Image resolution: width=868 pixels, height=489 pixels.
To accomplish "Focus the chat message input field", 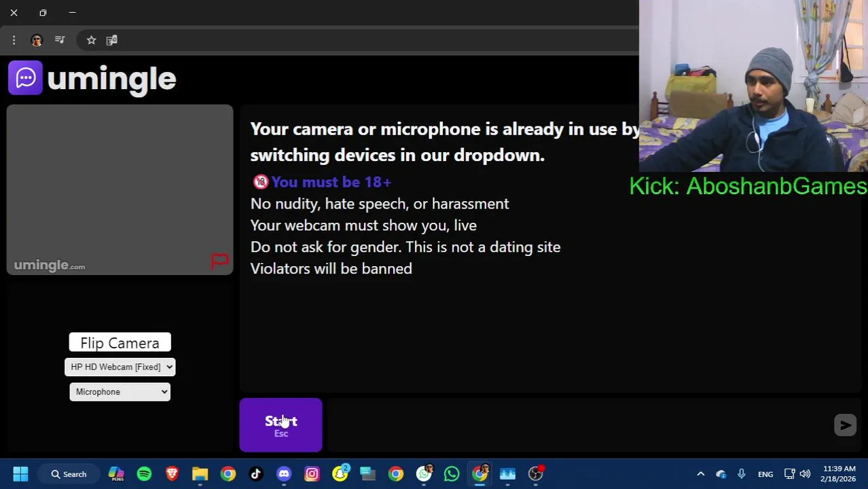I will (x=577, y=425).
